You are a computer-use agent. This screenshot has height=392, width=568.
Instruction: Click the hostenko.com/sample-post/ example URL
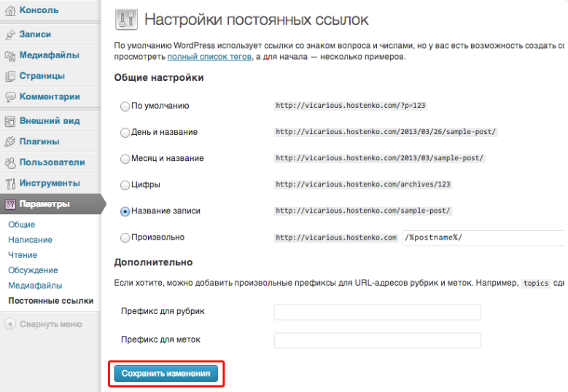coord(363,211)
